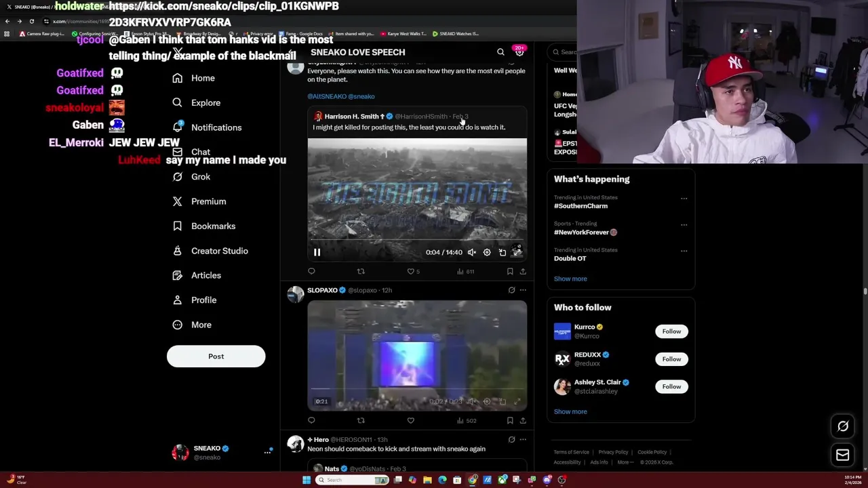Bookmark the post with 611 views
Viewport: 868px width, 488px height.
pos(510,271)
